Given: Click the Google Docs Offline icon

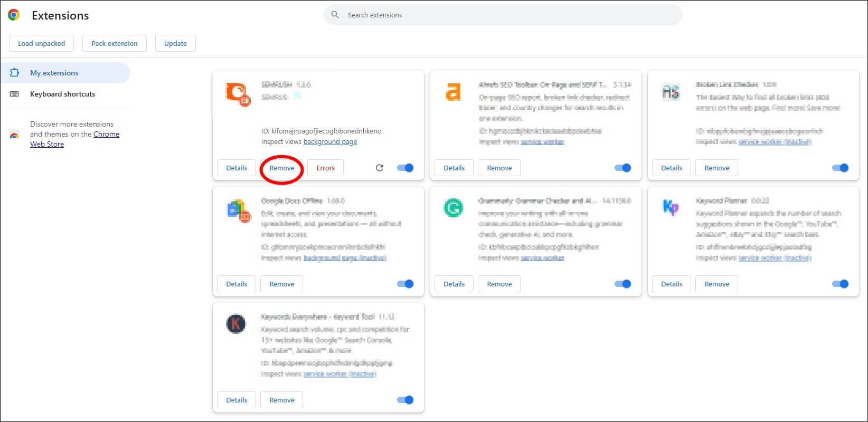Looking at the screenshot, I should click(x=238, y=210).
